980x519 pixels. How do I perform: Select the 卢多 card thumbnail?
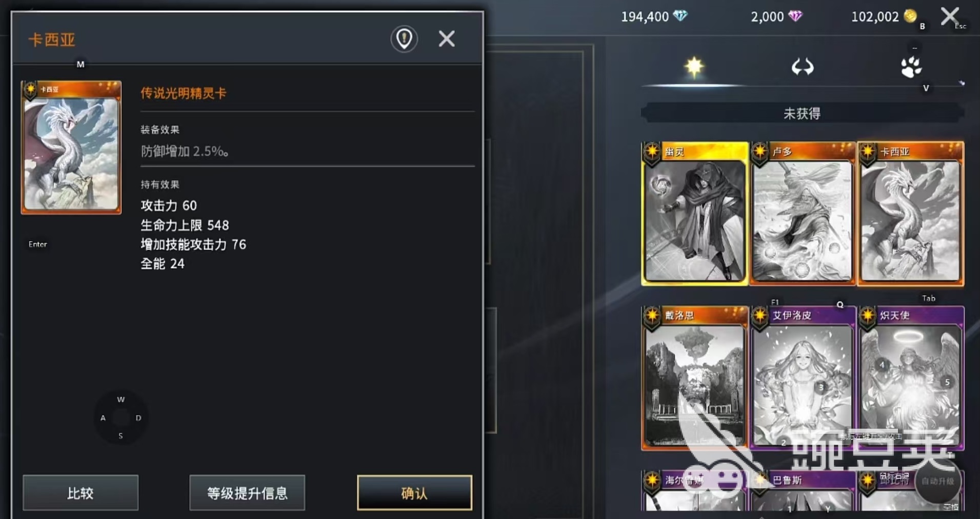803,213
